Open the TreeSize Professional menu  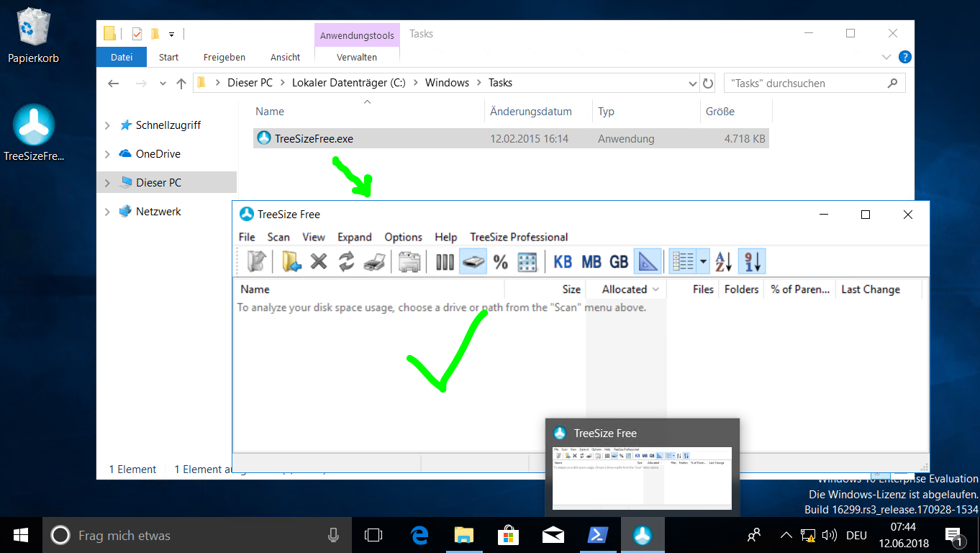tap(519, 237)
